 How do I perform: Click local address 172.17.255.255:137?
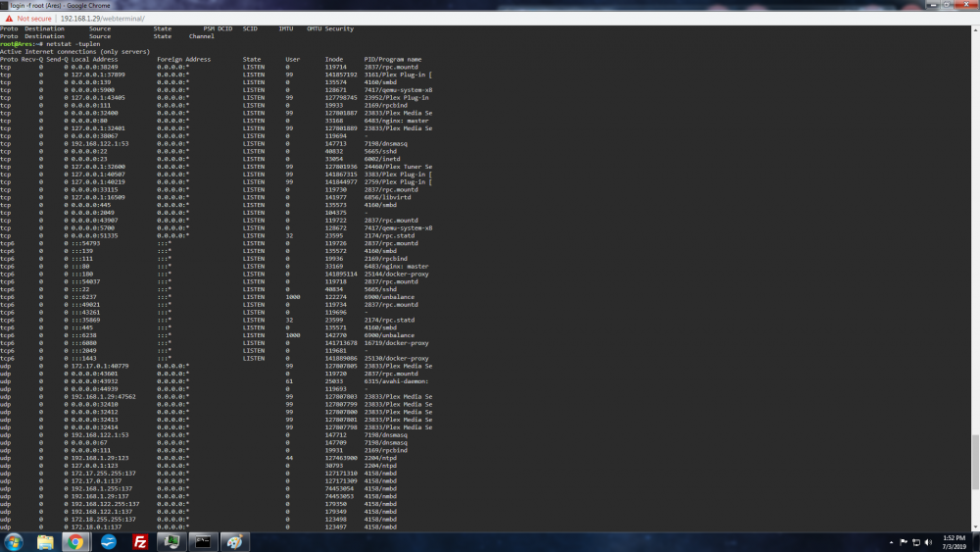(x=103, y=474)
